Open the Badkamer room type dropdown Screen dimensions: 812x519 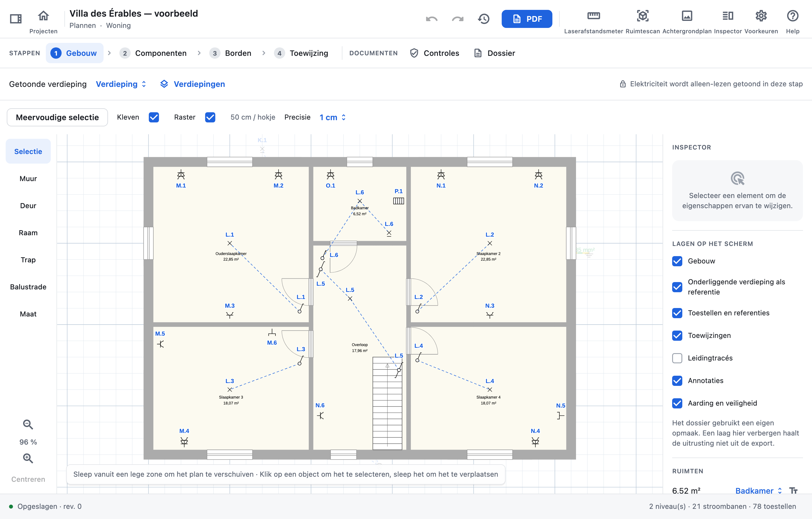pyautogui.click(x=758, y=490)
